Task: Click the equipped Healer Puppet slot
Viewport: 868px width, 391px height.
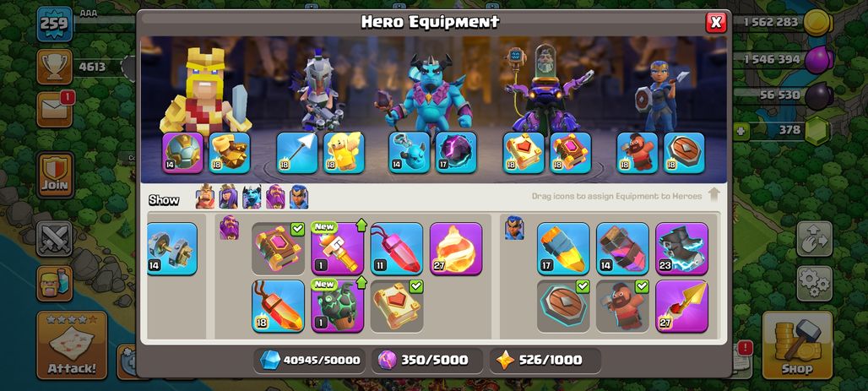Action: 344,153
